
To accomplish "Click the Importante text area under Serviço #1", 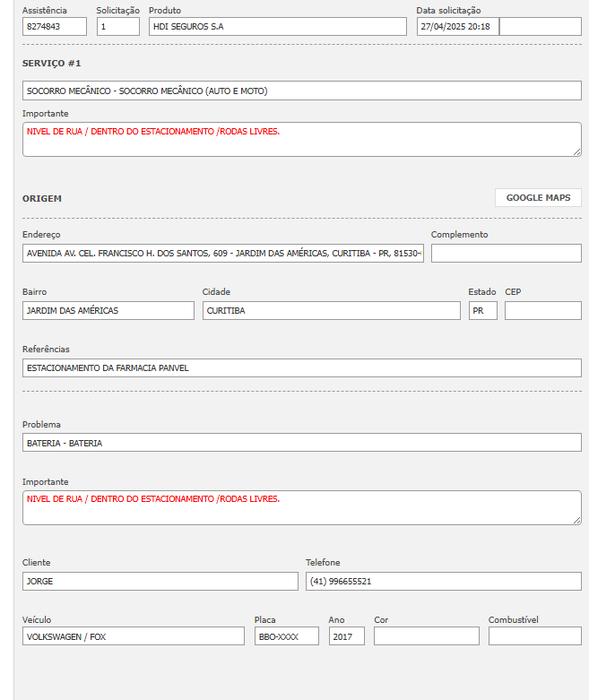I will (301, 139).
